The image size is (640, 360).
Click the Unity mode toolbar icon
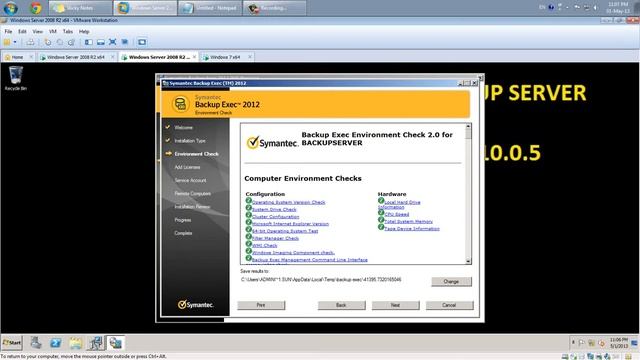(125, 42)
